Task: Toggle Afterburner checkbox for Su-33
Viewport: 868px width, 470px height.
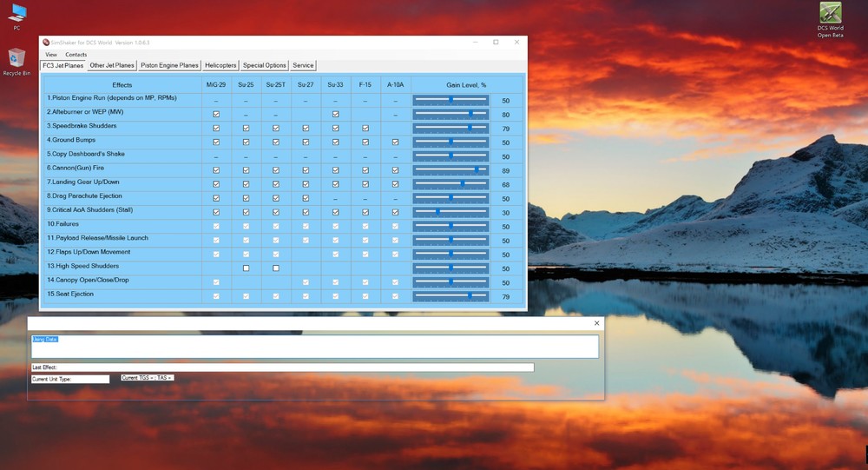Action: [335, 114]
